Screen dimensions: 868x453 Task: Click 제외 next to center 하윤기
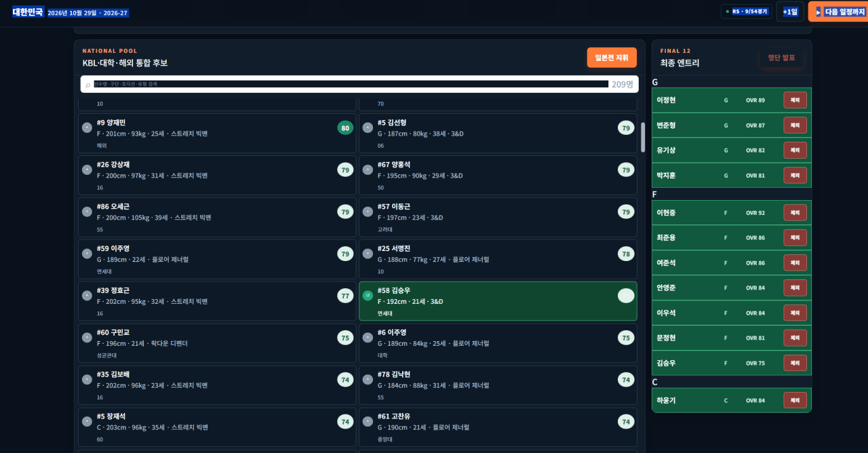795,400
